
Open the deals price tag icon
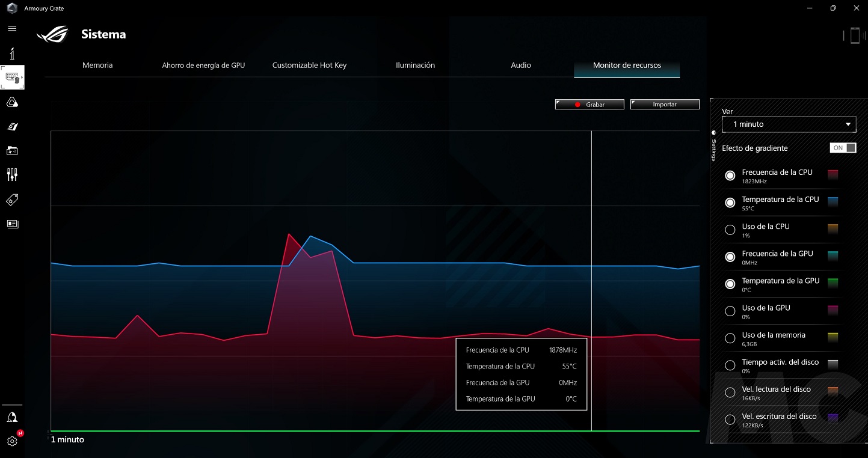12,200
